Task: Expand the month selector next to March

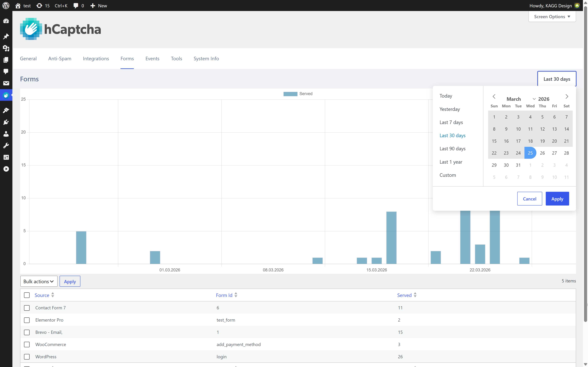Action: [x=534, y=99]
